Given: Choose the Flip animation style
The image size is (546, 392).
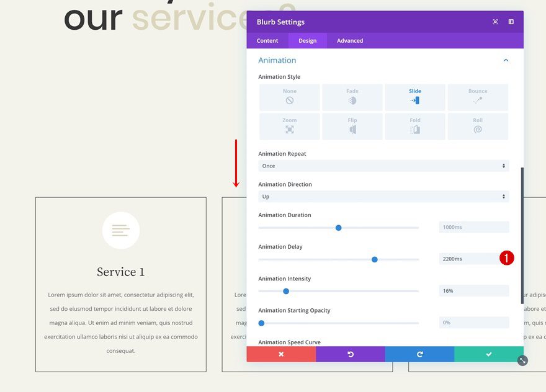Looking at the screenshot, I should click(352, 127).
